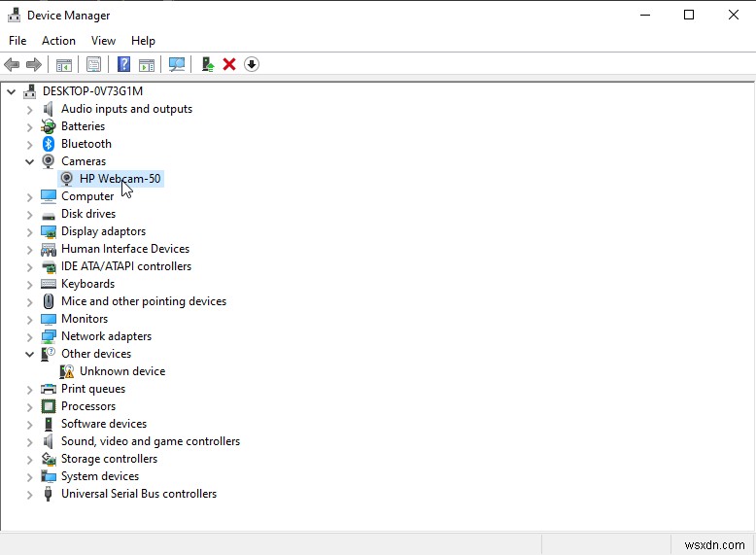This screenshot has height=555, width=756.
Task: Select the Bluetooth label
Action: coord(86,144)
